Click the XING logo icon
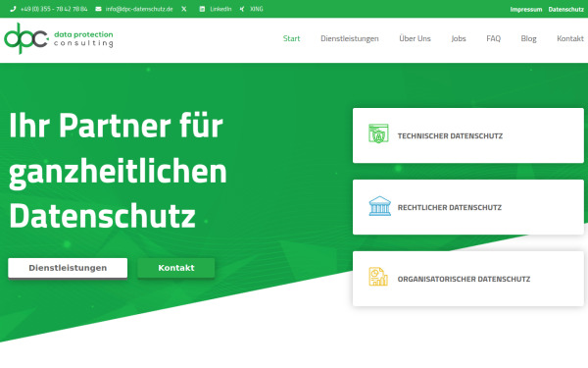This screenshot has width=588, height=368. 242,9
